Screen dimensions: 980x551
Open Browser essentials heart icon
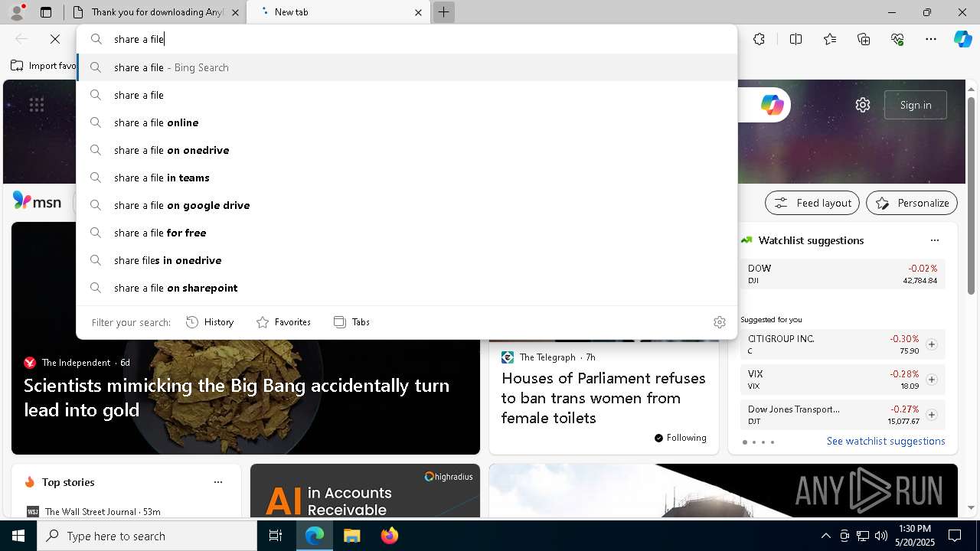[897, 39]
